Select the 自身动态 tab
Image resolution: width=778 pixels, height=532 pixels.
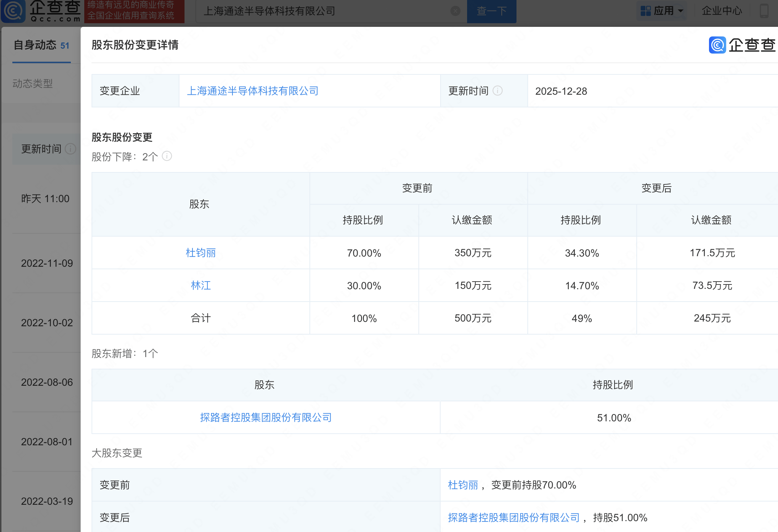click(x=41, y=45)
